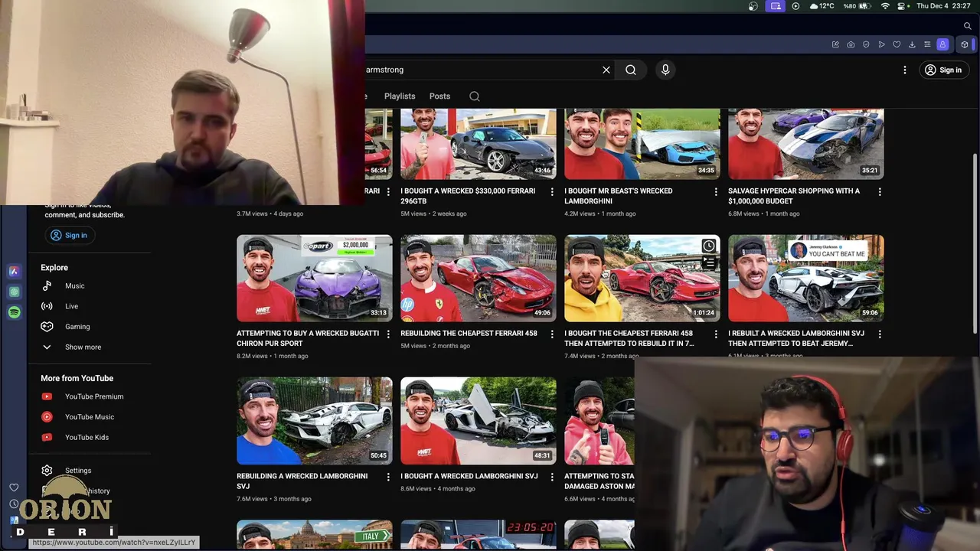This screenshot has height=551, width=980.
Task: Click Add to queue on 1:01:24 thumbnail
Action: tap(708, 262)
